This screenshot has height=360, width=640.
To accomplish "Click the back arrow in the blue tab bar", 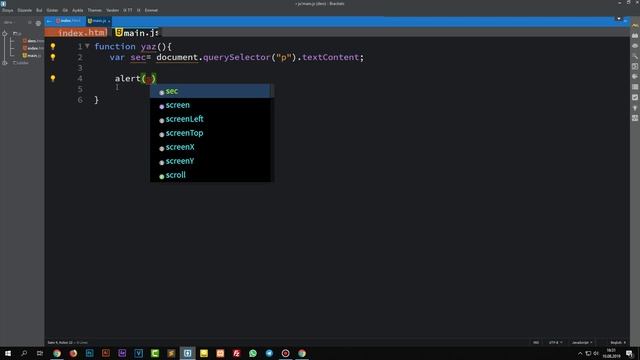I will [x=49, y=21].
